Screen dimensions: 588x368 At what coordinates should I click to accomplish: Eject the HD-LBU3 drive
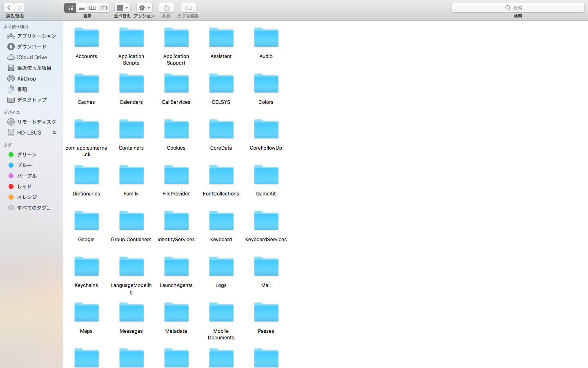(x=54, y=132)
